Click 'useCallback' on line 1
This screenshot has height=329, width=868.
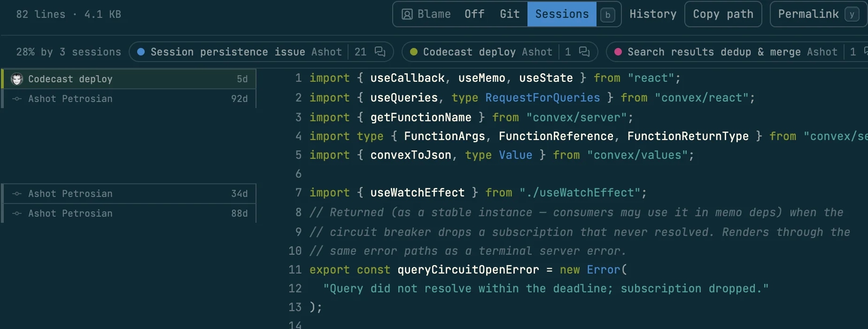[x=407, y=78]
